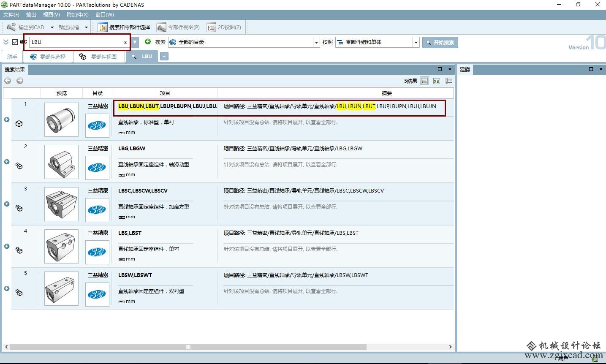This screenshot has width=606, height=364.
Task: Switch to 零部件选择 tab
Action: pos(48,57)
